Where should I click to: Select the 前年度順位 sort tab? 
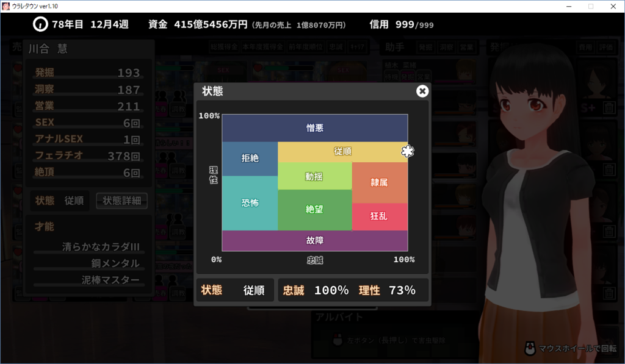(x=306, y=47)
